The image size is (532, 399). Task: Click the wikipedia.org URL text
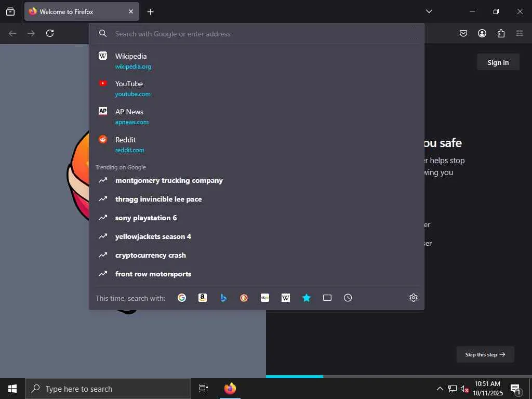[x=133, y=66]
